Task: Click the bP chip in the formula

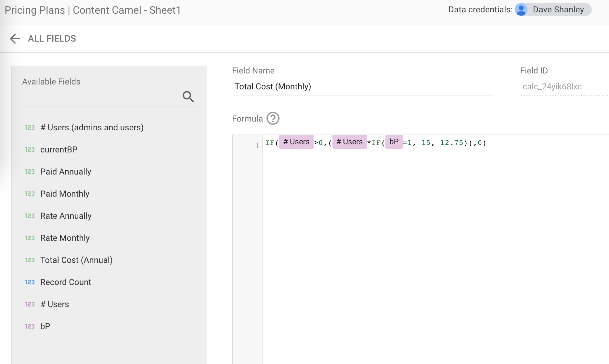Action: tap(394, 142)
